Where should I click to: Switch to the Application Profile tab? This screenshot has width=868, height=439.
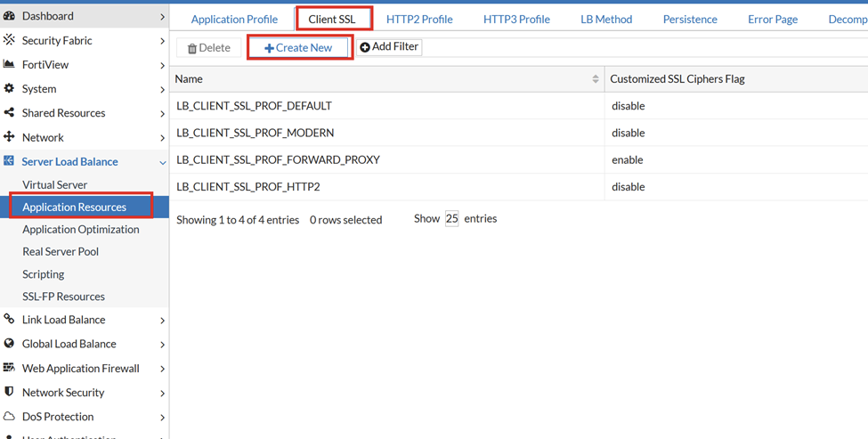(234, 20)
